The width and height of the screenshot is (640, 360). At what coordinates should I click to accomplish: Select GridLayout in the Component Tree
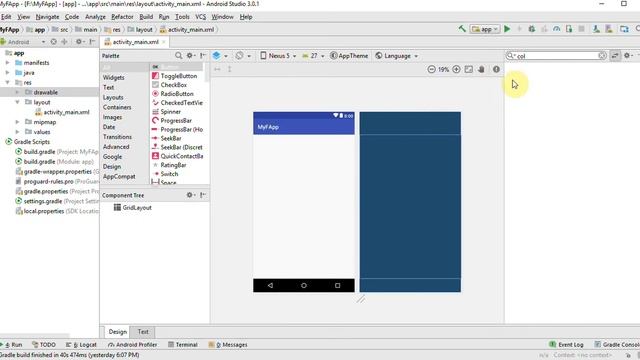click(133, 208)
